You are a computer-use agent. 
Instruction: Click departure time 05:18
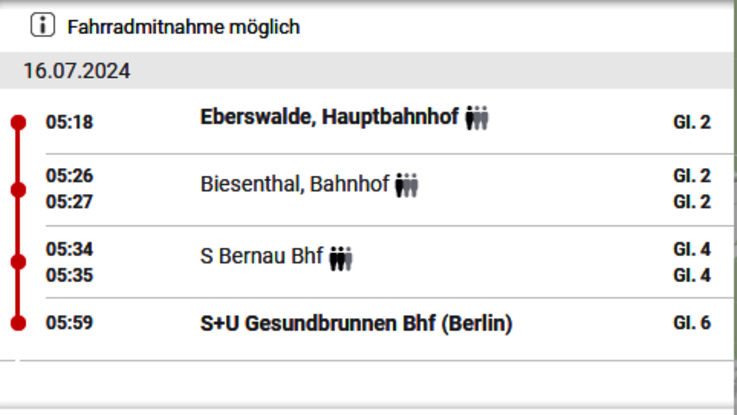click(69, 122)
